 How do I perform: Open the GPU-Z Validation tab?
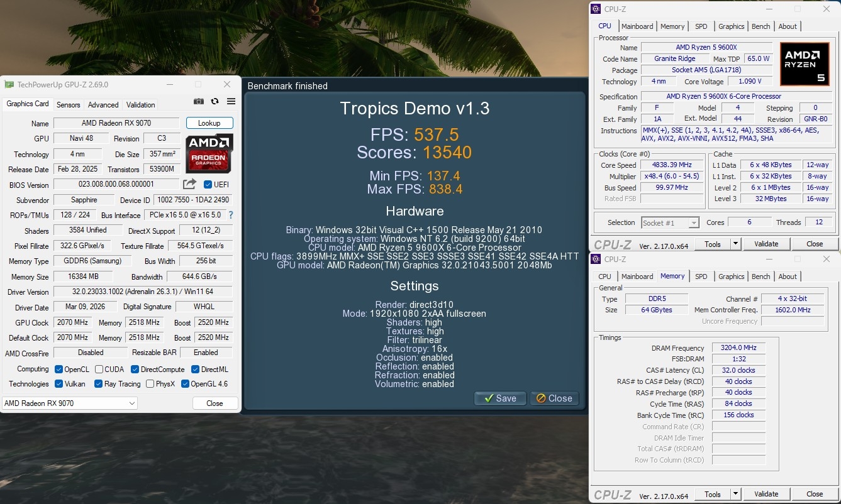[x=141, y=105]
